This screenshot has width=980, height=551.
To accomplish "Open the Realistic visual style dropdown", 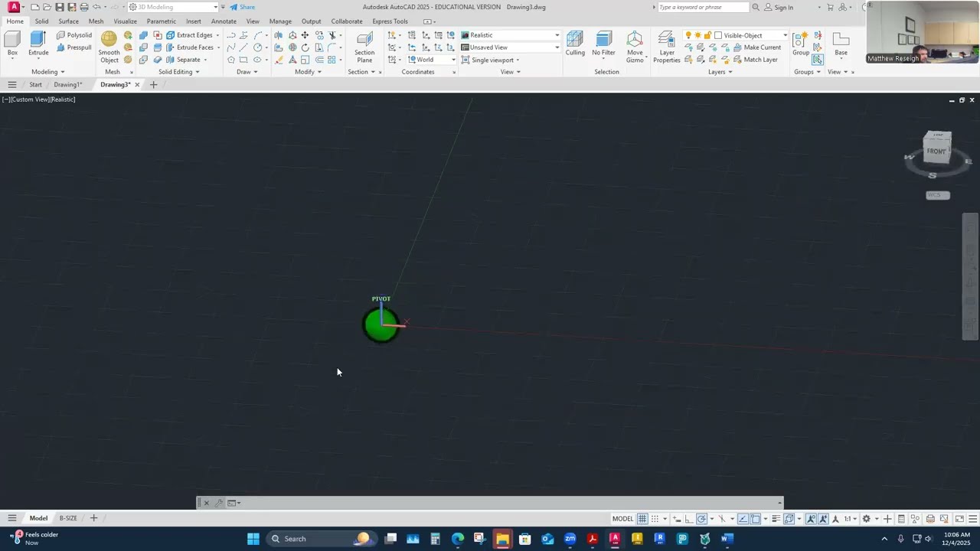I will click(x=510, y=35).
